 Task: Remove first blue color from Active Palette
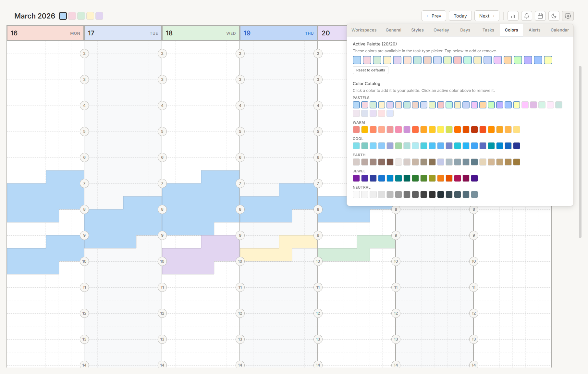[357, 60]
